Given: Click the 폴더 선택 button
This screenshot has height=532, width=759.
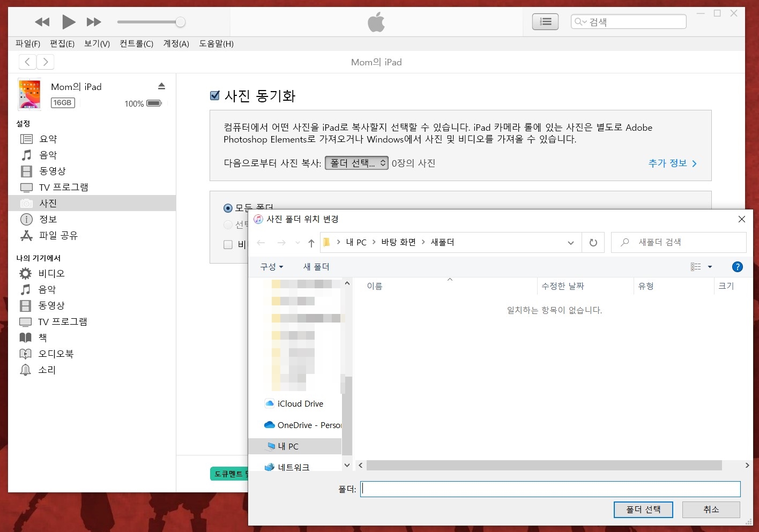Looking at the screenshot, I should (x=643, y=509).
